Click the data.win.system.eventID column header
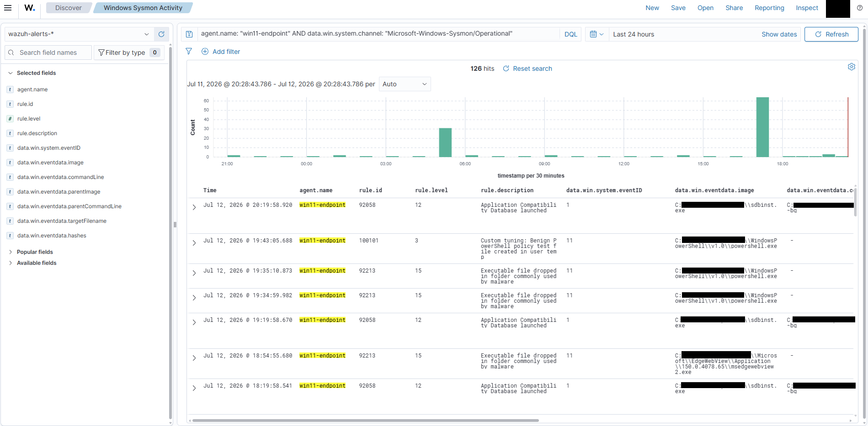 (604, 190)
